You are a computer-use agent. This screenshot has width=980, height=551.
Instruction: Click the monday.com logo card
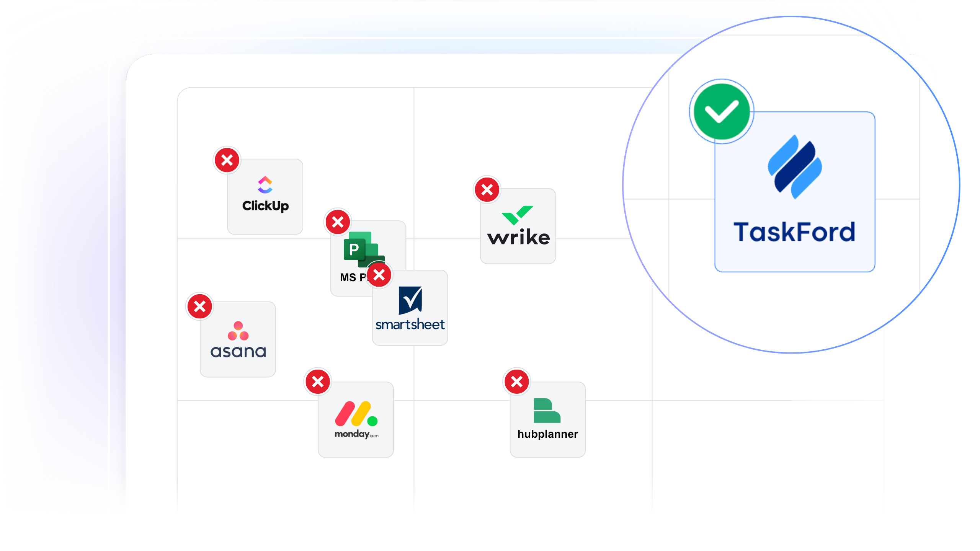point(356,419)
